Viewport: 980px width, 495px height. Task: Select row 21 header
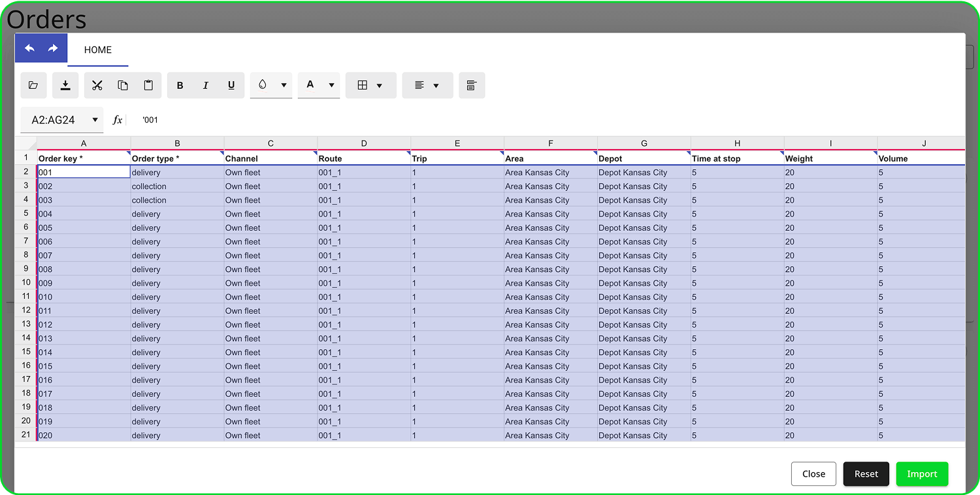[x=26, y=435]
